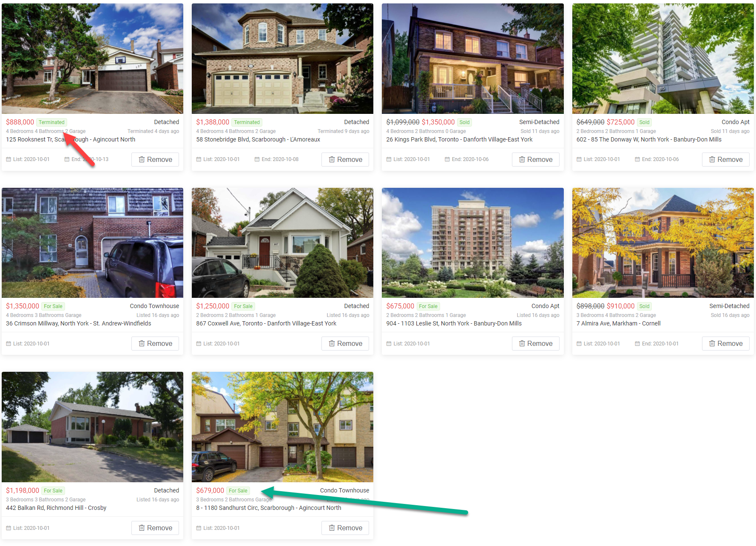
Task: Click trash icon for 442 Balkan Rd
Action: 142,528
